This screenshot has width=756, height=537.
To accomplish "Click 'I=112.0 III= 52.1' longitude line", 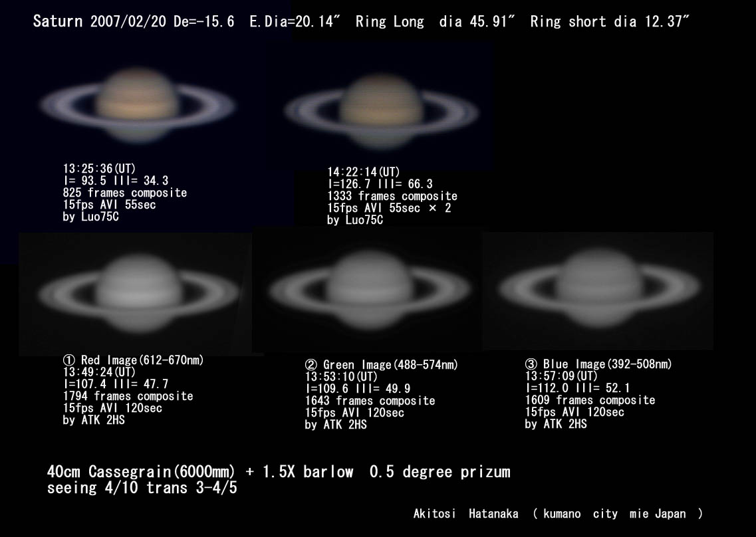I will coord(578,388).
